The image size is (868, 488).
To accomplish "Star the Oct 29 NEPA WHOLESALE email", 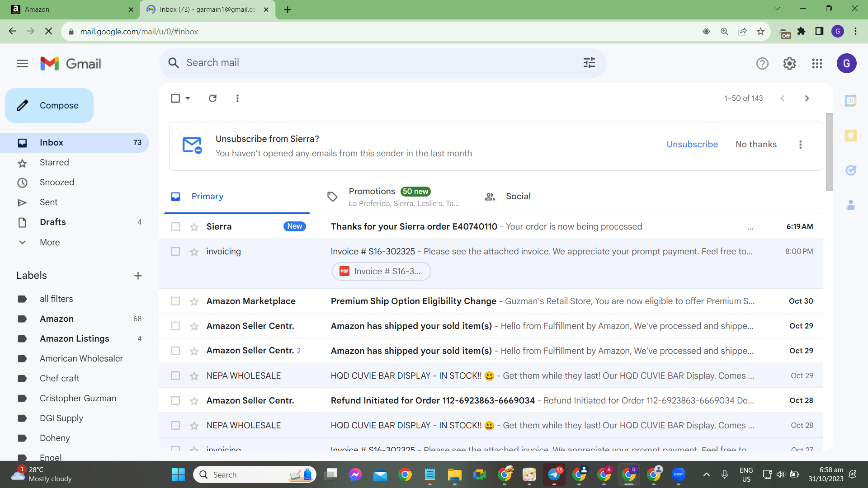I will [x=194, y=376].
